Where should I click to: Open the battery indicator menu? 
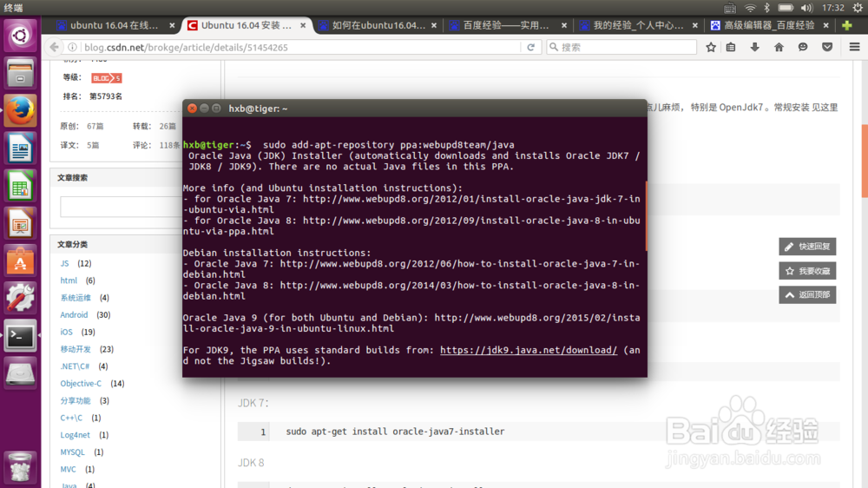(786, 8)
